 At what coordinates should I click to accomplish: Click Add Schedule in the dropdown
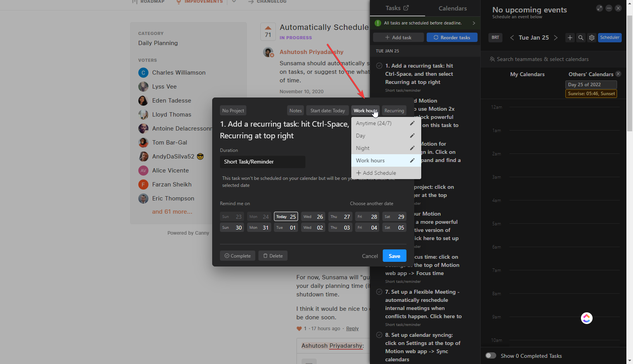click(x=386, y=173)
